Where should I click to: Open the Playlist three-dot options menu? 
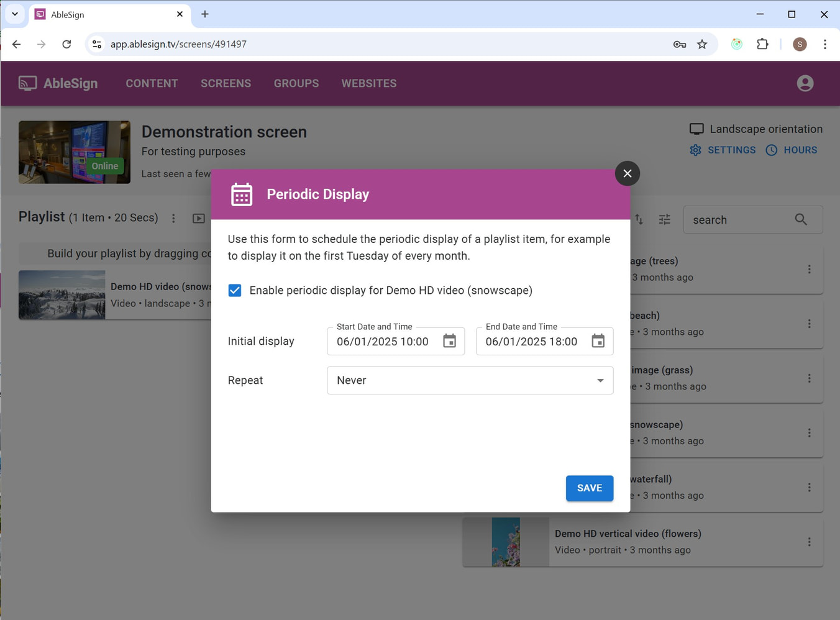173,218
